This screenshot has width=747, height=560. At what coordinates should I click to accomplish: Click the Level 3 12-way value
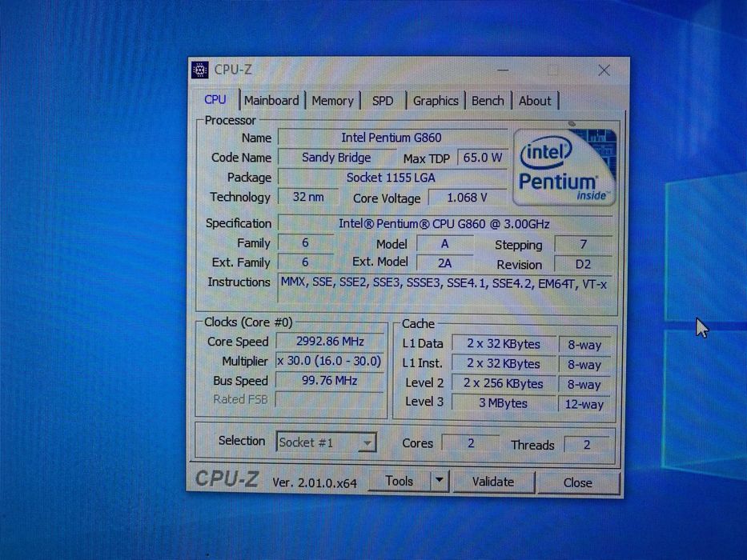pyautogui.click(x=584, y=404)
